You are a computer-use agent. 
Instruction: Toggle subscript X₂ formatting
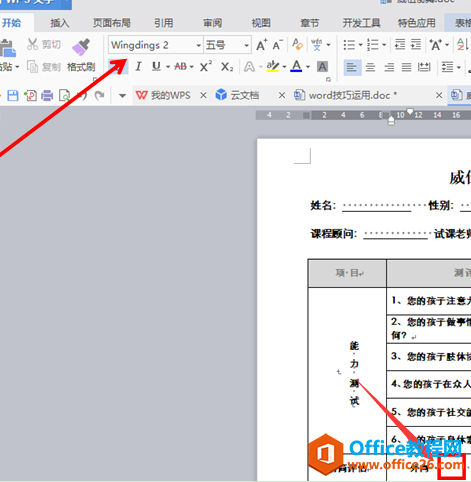coord(227,67)
